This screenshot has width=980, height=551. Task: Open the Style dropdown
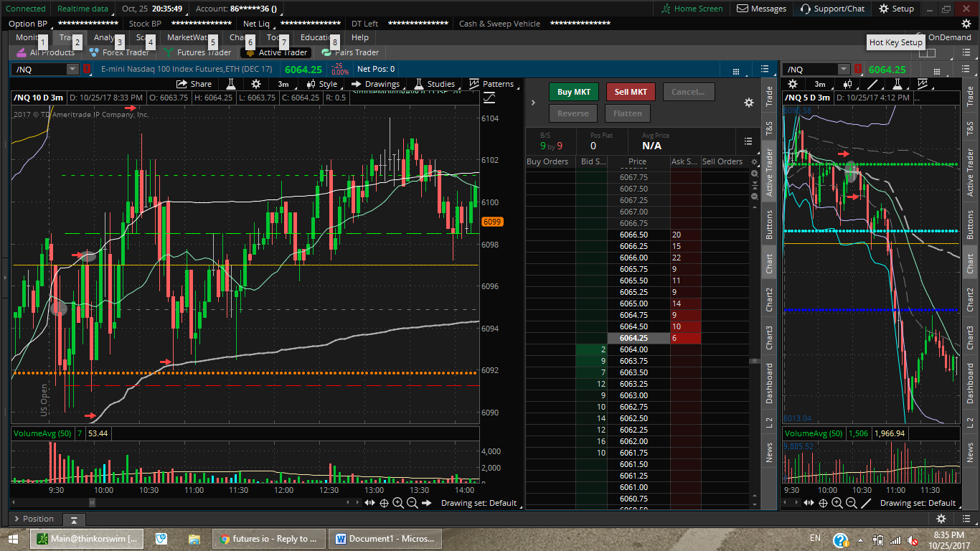pyautogui.click(x=321, y=84)
